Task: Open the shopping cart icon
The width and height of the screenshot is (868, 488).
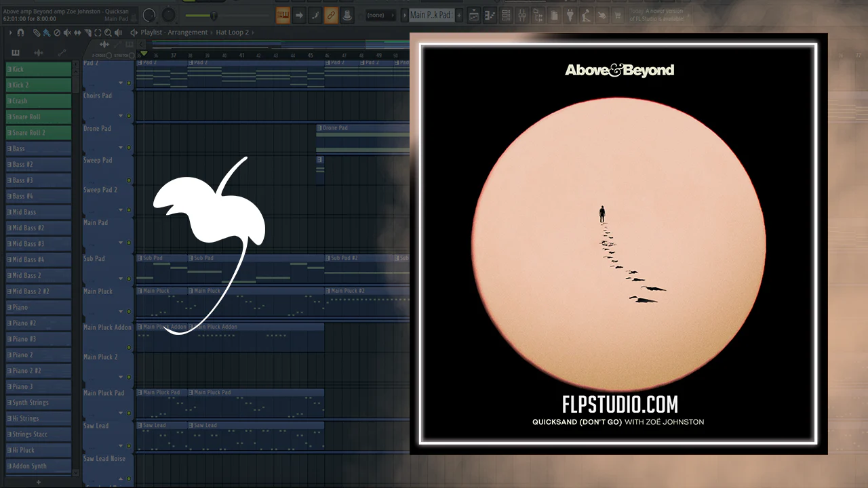Action: click(618, 15)
